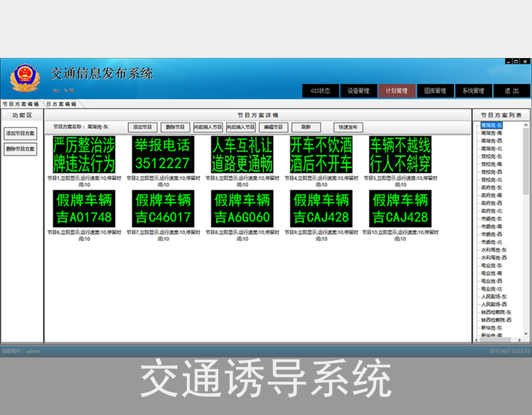Click the green preview showing 假牌车辆 吉A01748
The width and height of the screenshot is (532, 415).
pos(85,208)
